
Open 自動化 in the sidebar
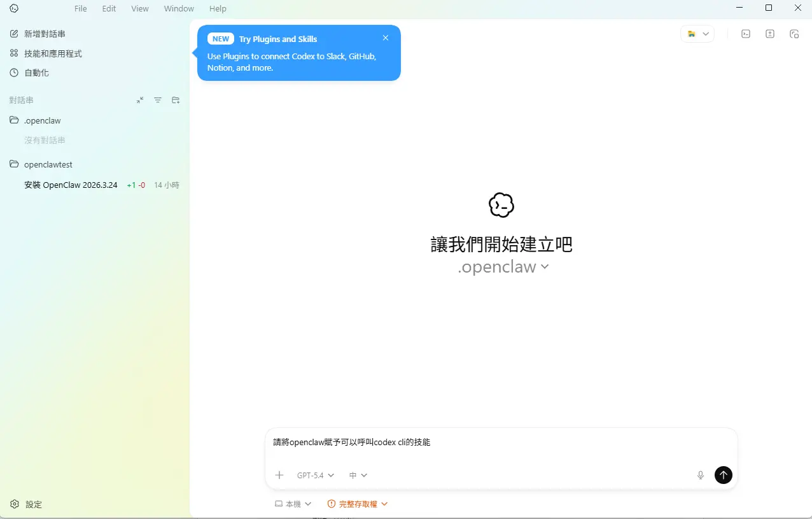point(36,73)
